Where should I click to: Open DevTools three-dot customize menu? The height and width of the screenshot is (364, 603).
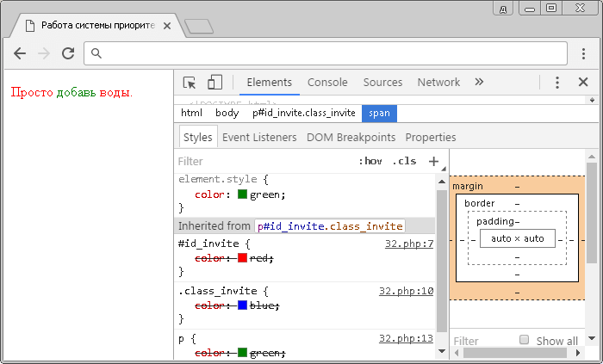557,82
